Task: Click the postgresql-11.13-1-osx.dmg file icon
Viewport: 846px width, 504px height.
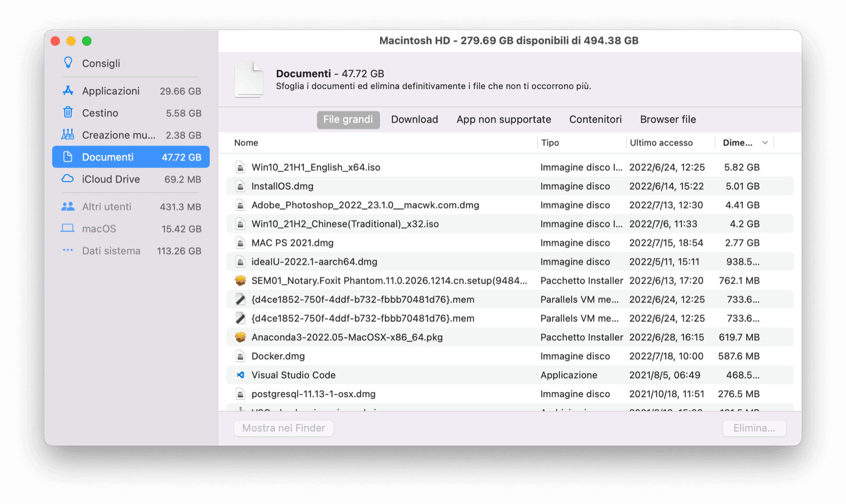Action: coord(240,394)
